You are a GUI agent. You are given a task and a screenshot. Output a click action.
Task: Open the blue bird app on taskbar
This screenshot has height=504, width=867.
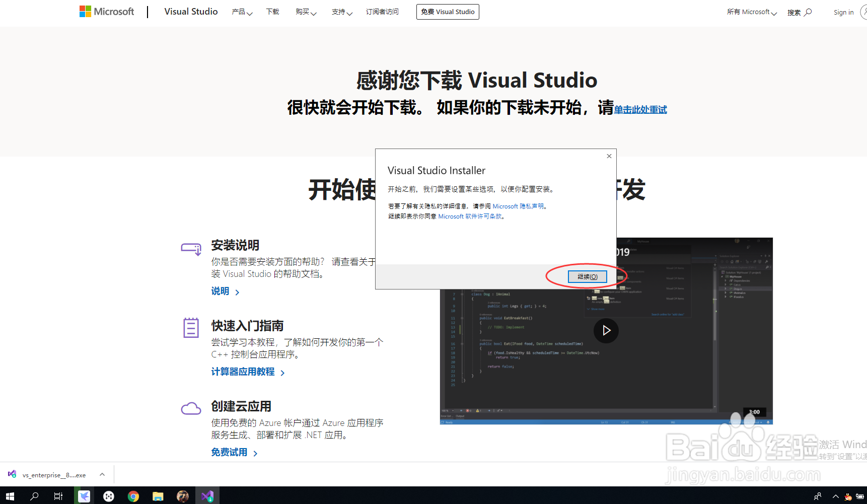84,496
